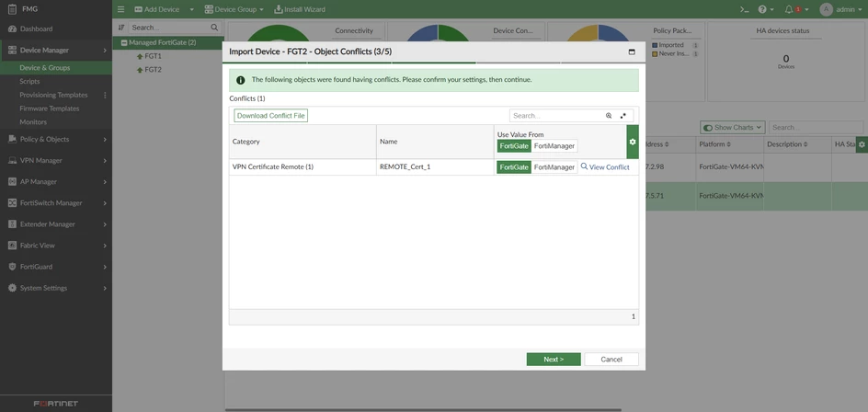Click the sort icon beside device search
This screenshot has height=412, width=868.
(121, 28)
